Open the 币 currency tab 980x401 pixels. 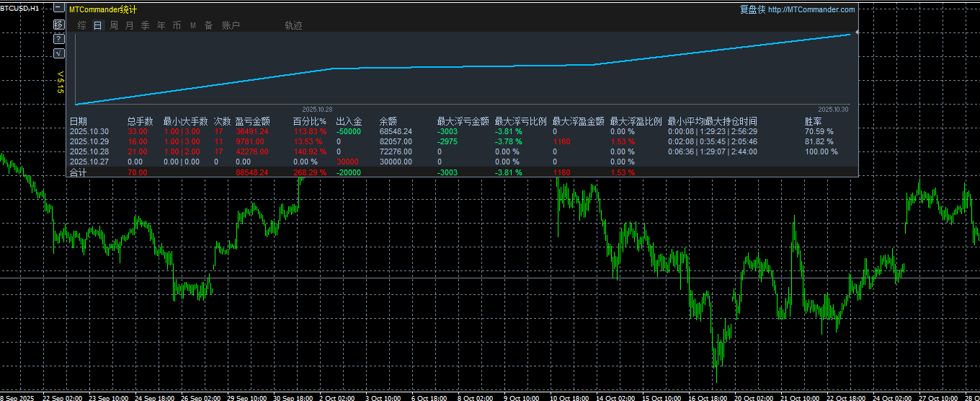tap(177, 25)
